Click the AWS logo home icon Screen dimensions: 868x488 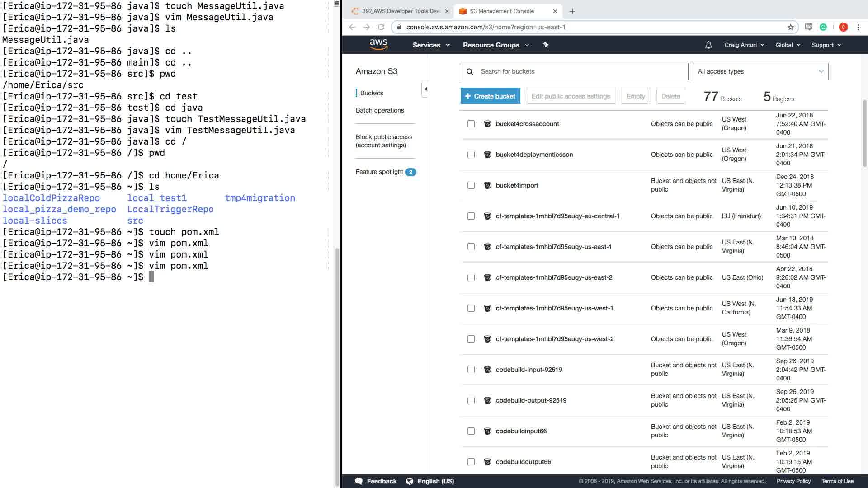coord(378,44)
